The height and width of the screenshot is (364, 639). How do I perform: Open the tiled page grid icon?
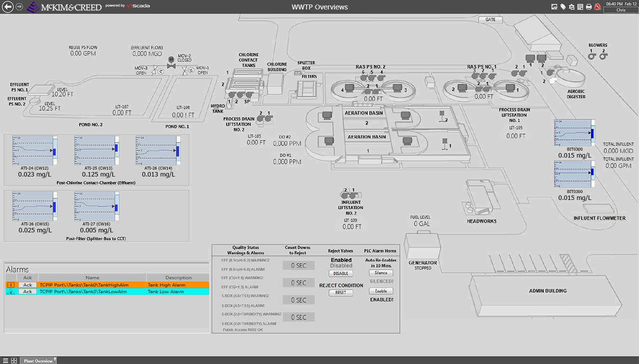pos(14,361)
